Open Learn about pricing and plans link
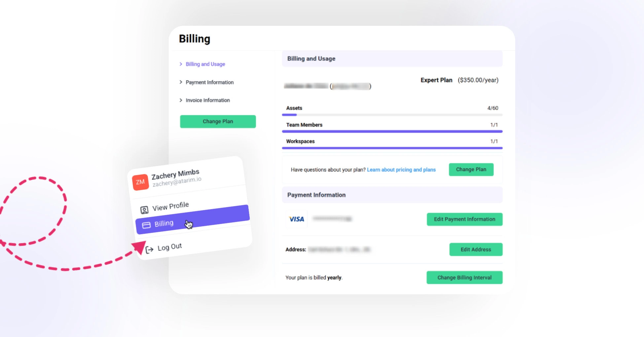This screenshot has width=644, height=337. tap(401, 170)
